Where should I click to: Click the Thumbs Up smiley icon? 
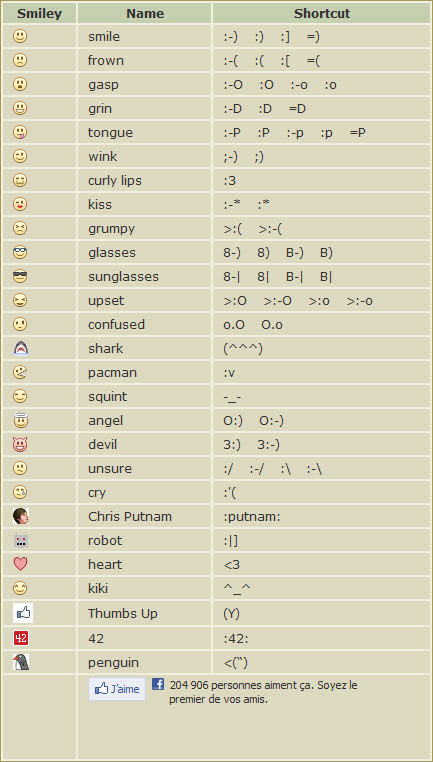click(23, 613)
